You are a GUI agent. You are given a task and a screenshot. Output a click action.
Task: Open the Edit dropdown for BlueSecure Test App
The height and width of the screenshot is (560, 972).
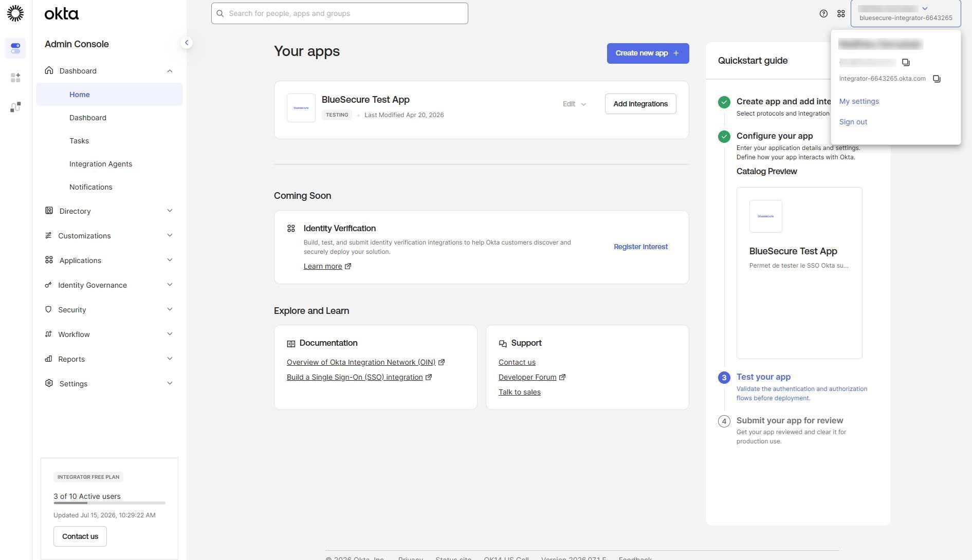pyautogui.click(x=574, y=104)
